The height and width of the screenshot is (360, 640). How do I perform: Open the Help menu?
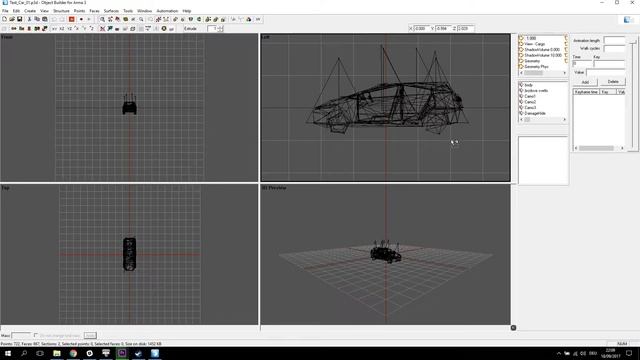point(187,11)
